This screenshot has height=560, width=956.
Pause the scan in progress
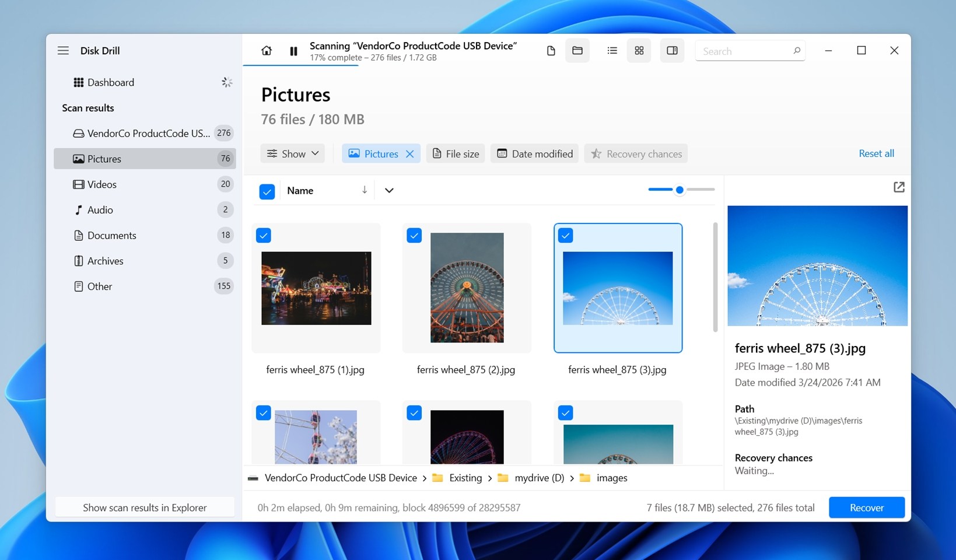coord(293,51)
